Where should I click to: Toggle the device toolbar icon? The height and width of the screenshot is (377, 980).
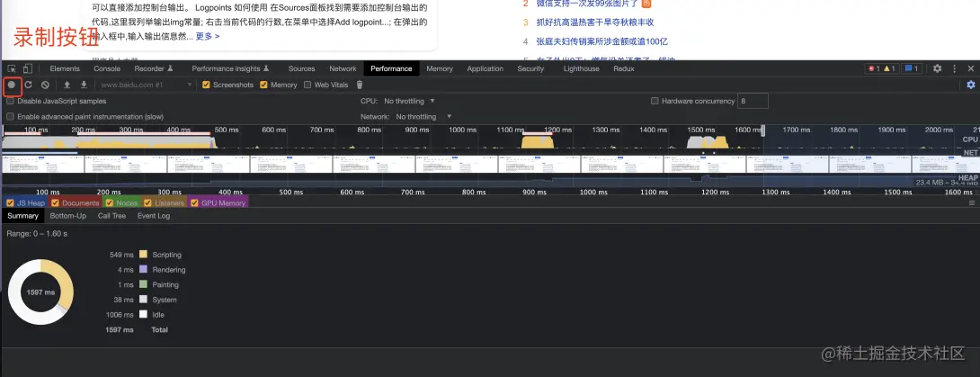pyautogui.click(x=28, y=68)
